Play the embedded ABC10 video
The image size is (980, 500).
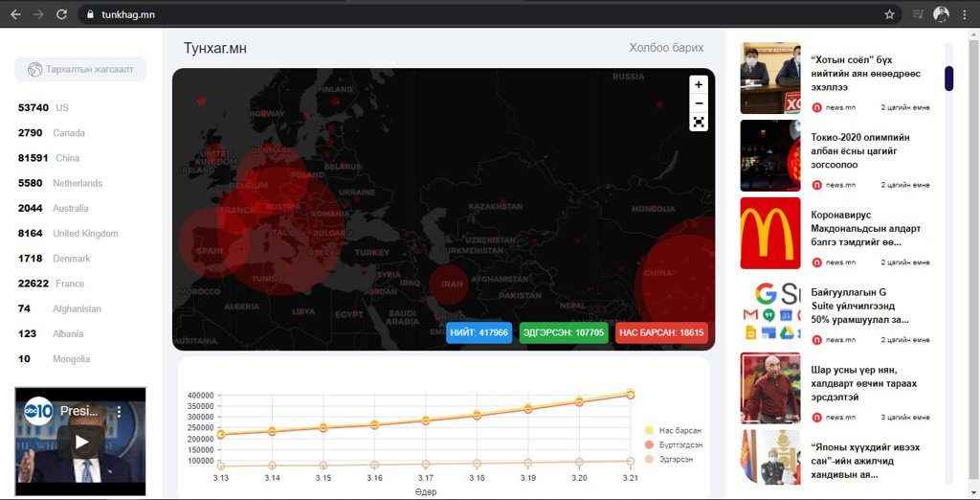point(81,442)
